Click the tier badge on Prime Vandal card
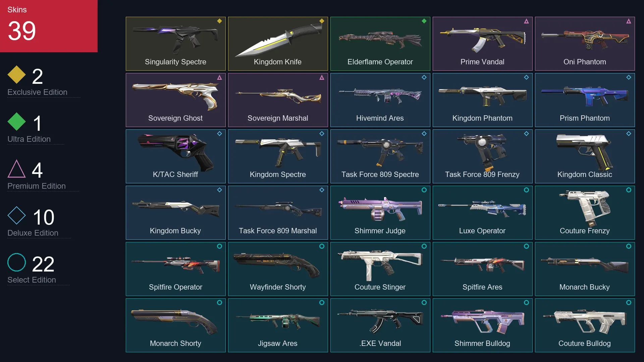This screenshot has height=362, width=644. [526, 21]
